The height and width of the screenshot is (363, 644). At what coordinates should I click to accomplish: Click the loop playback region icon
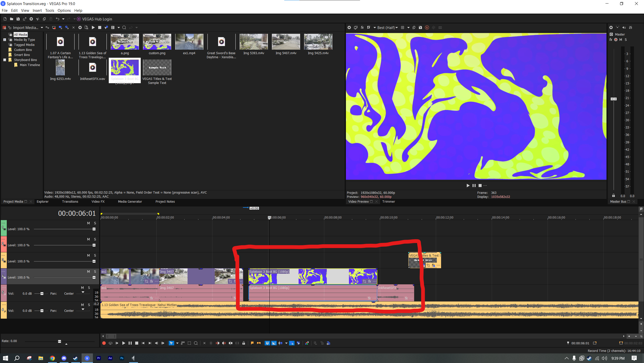point(110,343)
